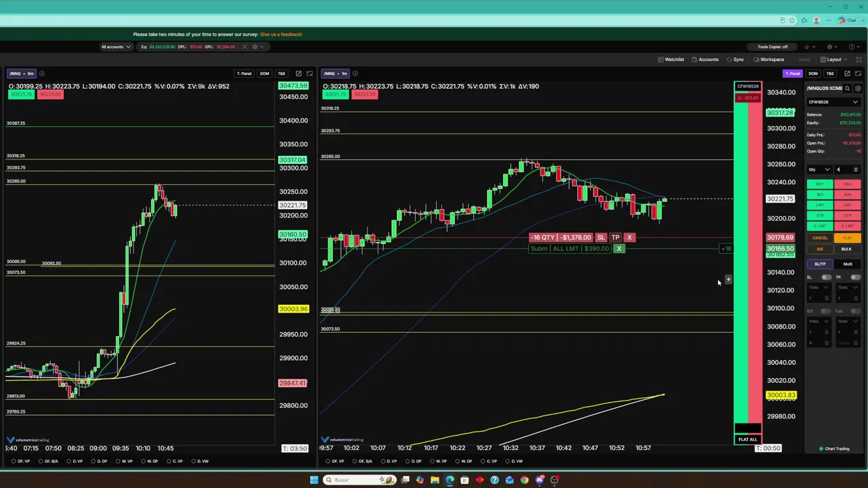Click the FLAT button in the trading panel
868x488 pixels.
848,238
